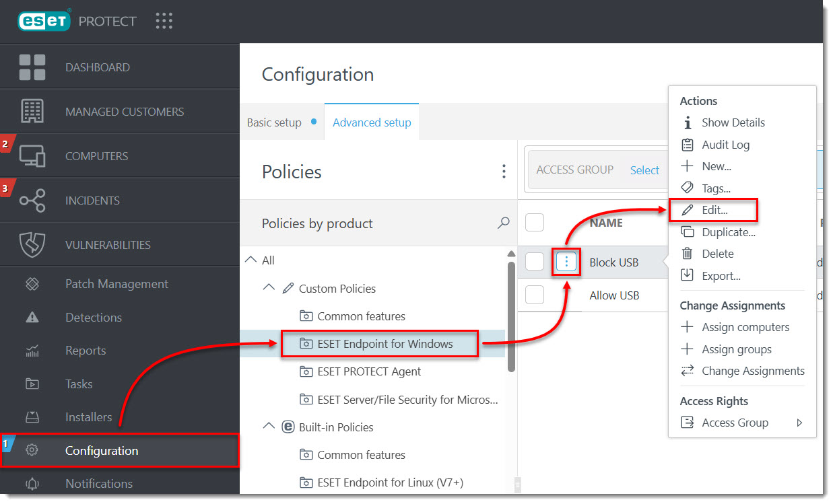Screen dimensions: 833x504
Task: Click the Allow USB policy name
Action: pyautogui.click(x=614, y=295)
